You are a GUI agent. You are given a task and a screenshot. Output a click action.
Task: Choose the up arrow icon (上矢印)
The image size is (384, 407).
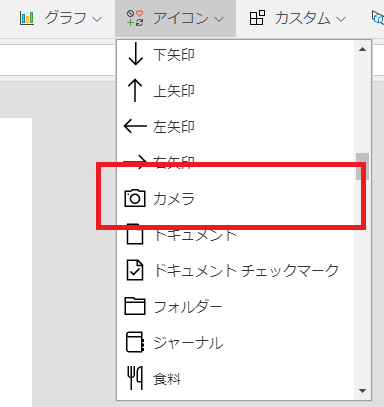pyautogui.click(x=235, y=91)
